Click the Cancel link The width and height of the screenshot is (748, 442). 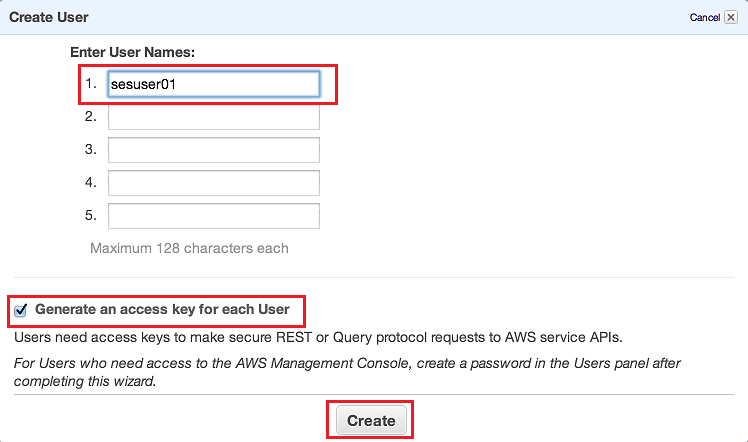click(705, 17)
